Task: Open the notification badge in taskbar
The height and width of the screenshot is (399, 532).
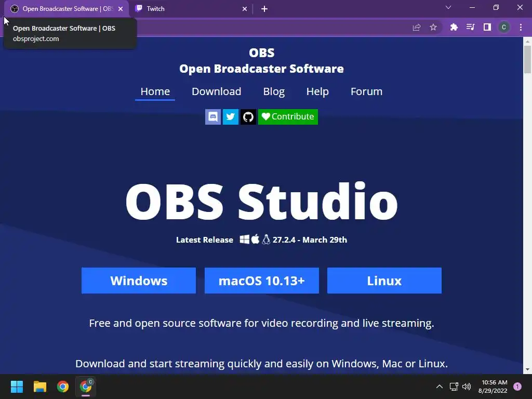Action: 517,387
